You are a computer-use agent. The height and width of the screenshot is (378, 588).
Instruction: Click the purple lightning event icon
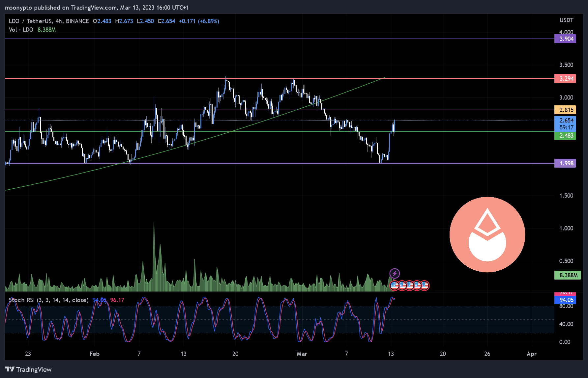point(395,273)
